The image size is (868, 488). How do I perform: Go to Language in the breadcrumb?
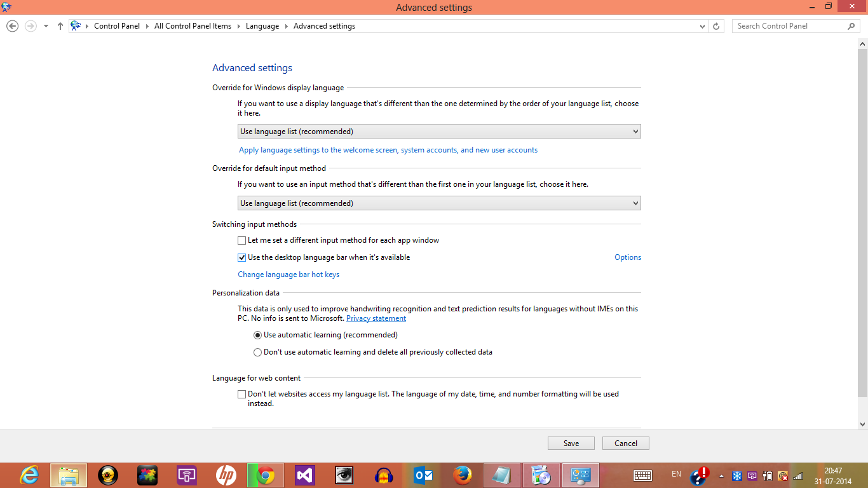[262, 26]
